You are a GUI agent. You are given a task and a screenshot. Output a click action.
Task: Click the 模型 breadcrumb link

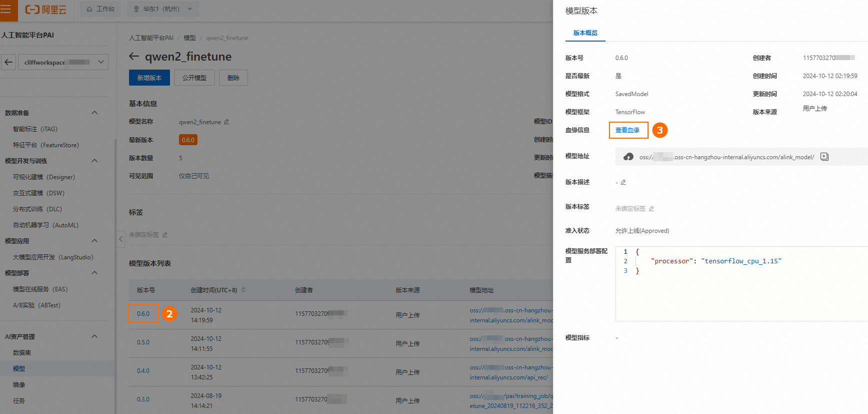click(x=189, y=38)
